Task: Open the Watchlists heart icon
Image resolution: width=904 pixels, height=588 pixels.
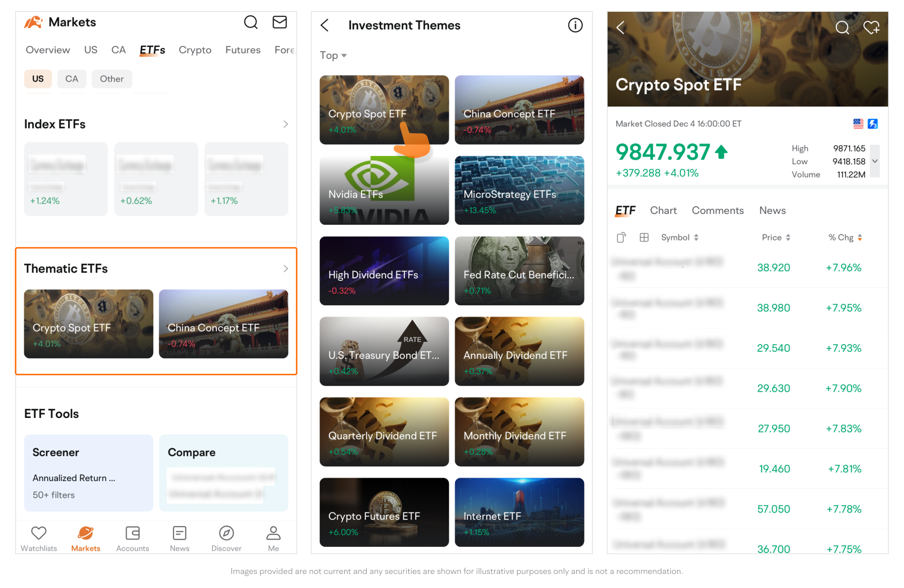Action: [39, 533]
